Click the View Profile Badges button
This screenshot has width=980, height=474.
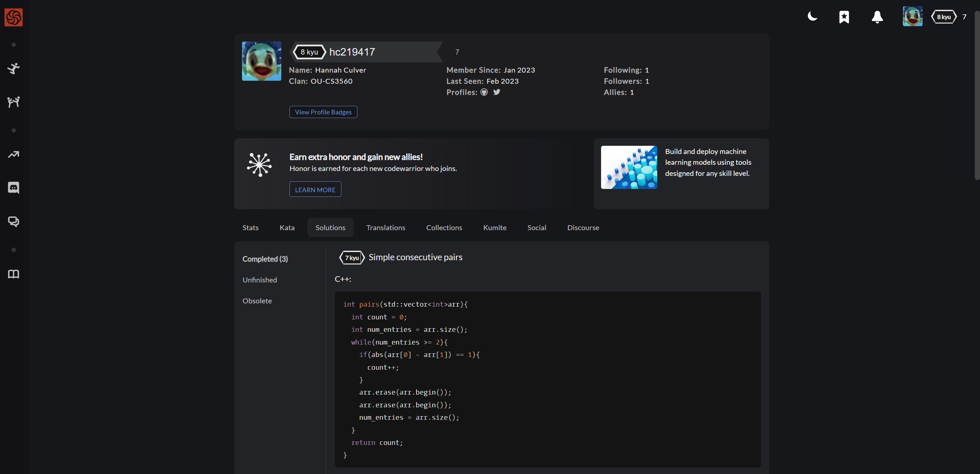click(x=323, y=112)
